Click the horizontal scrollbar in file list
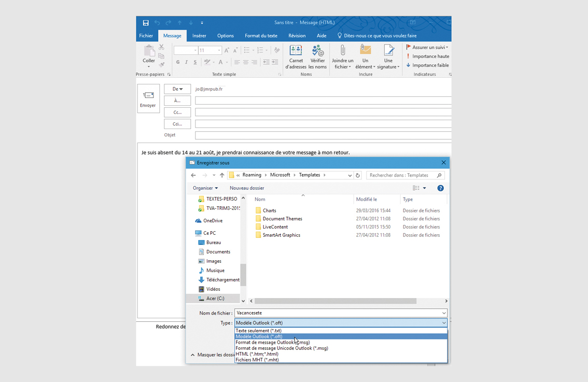Screen dimensions: 588x382 click(x=335, y=301)
